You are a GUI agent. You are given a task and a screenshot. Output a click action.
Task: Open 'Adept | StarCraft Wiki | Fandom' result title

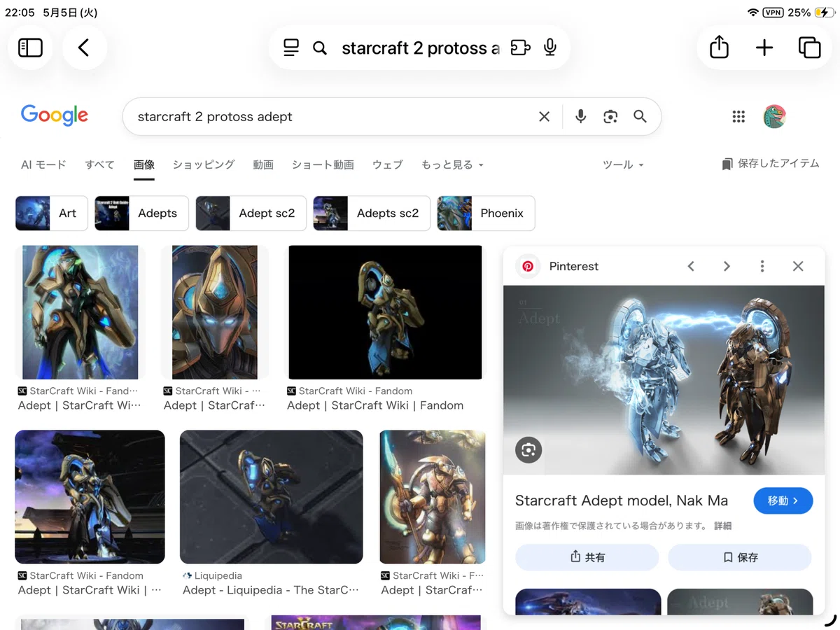(x=375, y=405)
